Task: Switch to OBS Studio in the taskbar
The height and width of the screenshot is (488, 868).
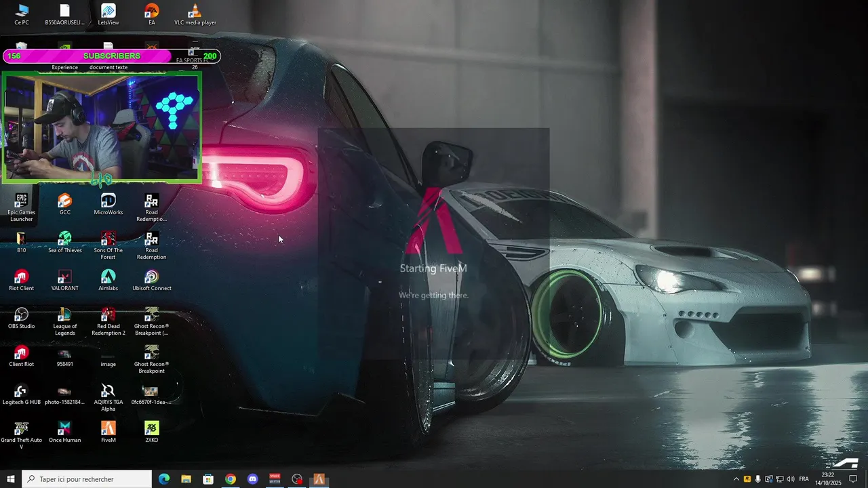Action: [297, 479]
